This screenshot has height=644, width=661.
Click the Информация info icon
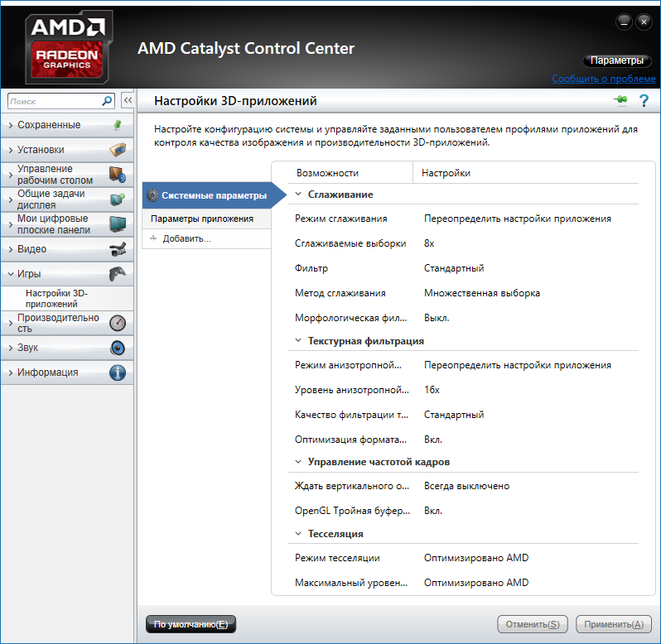point(118,372)
